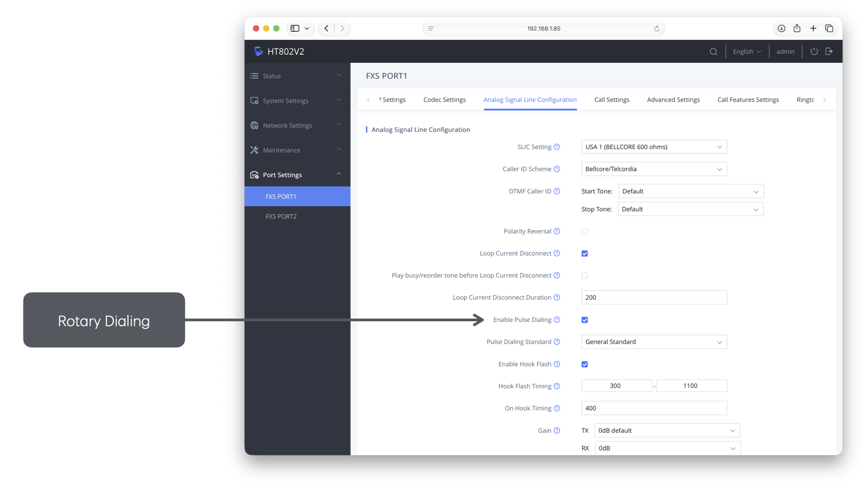The width and height of the screenshot is (868, 488).
Task: Click Safari downloads icon in toolbar
Action: pyautogui.click(x=781, y=28)
